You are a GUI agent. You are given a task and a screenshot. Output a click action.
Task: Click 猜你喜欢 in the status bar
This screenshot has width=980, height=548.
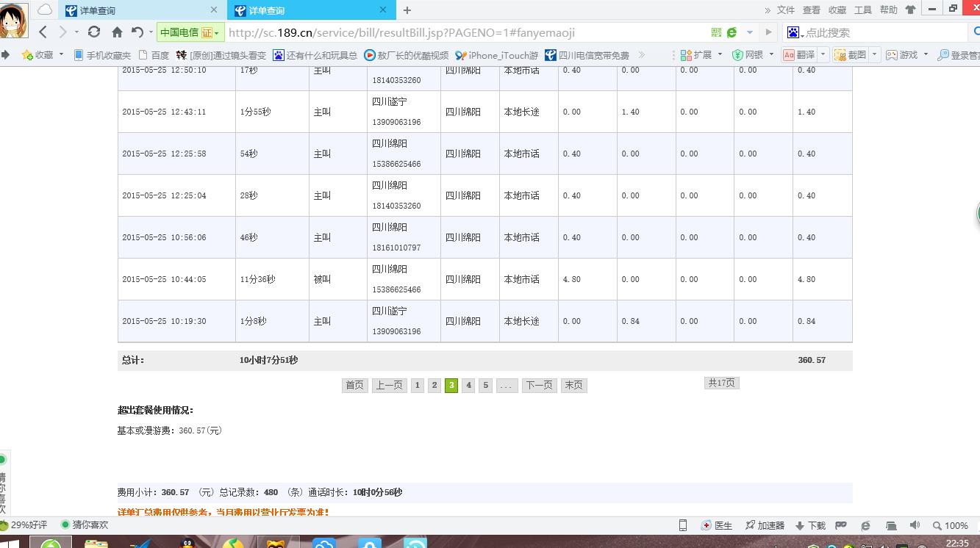(x=85, y=525)
